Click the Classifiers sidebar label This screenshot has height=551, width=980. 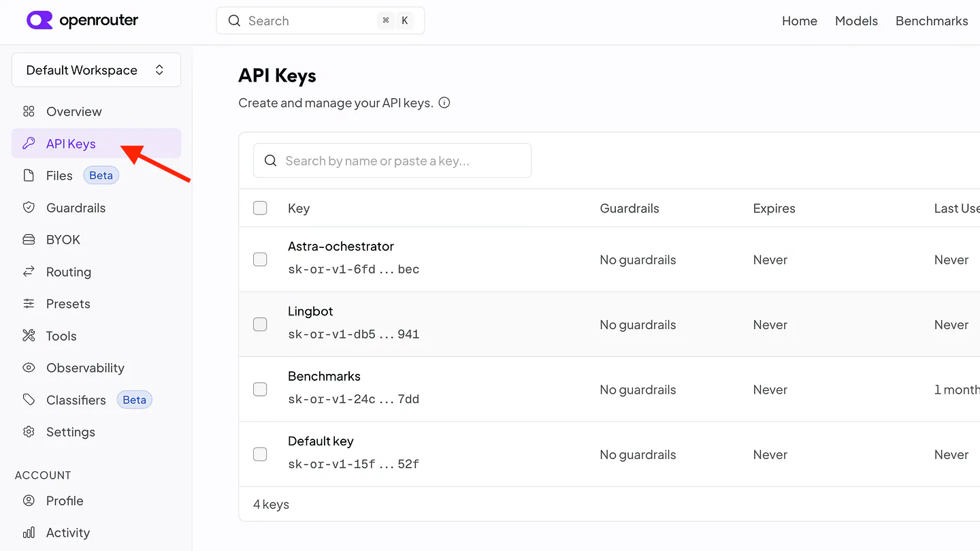(x=76, y=400)
